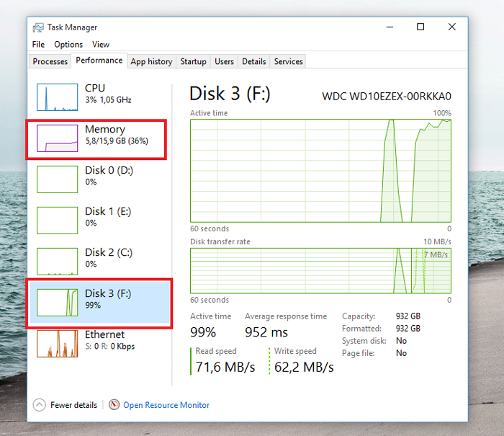Viewport: 504px width, 436px height.
Task: Select the Memory usage mini graph
Action: tap(57, 138)
